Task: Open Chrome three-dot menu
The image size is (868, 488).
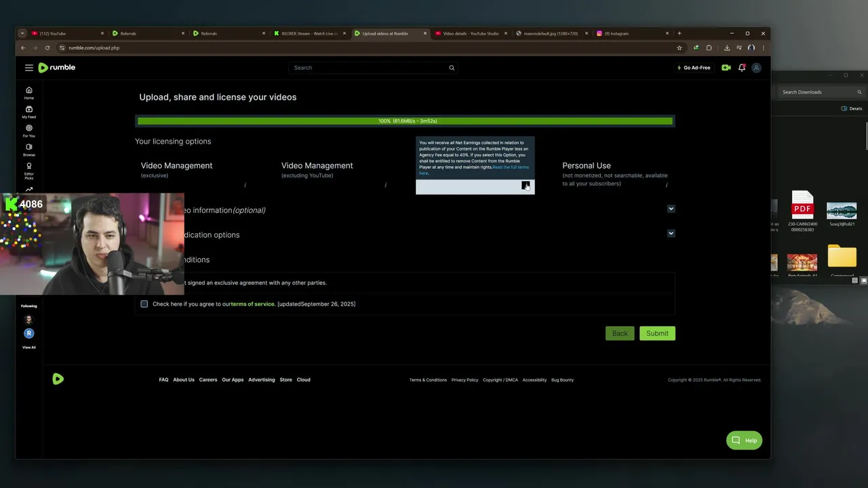Action: (764, 48)
